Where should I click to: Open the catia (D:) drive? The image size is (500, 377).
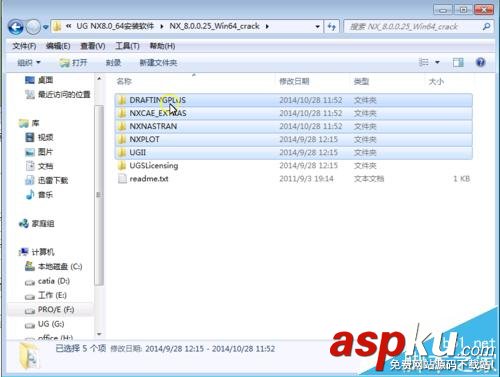(x=47, y=281)
